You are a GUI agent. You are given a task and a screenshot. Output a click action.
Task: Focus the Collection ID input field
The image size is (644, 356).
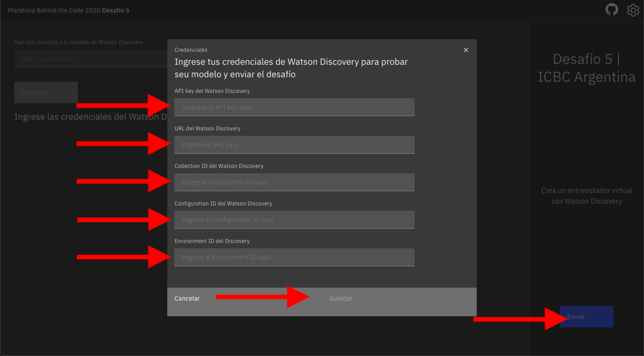point(294,182)
